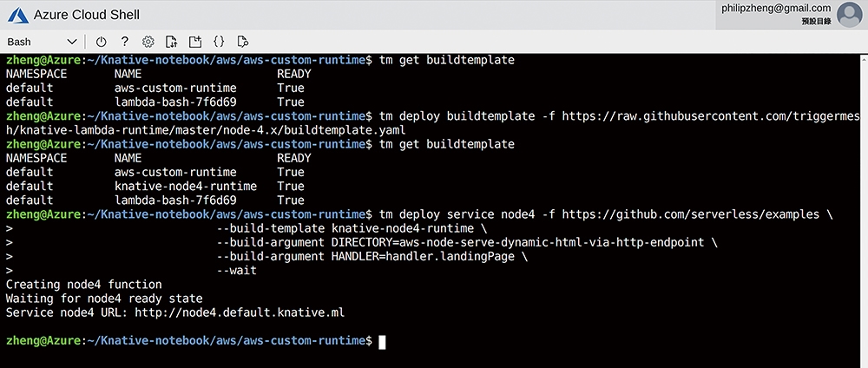
Task: Click the "--build-template knative-node4-runtime" line
Action: [345, 228]
